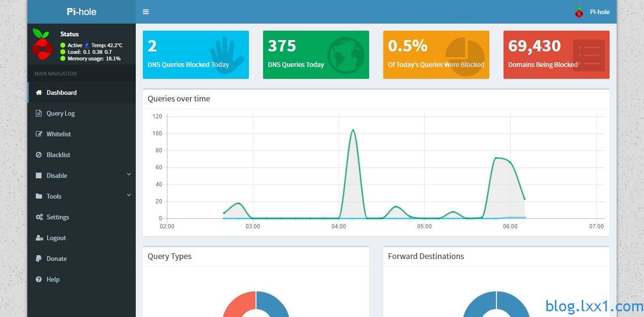Click the "Queries over time" panel title
Image resolution: width=644 pixels, height=317 pixels.
click(179, 99)
